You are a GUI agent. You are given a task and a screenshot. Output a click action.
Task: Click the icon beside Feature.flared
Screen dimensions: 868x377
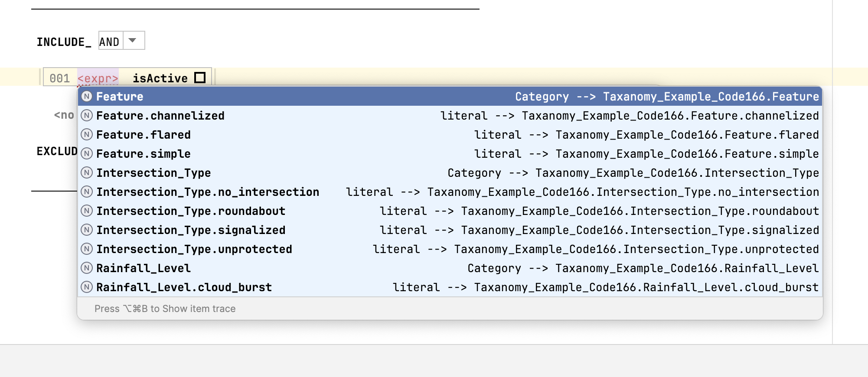point(87,135)
